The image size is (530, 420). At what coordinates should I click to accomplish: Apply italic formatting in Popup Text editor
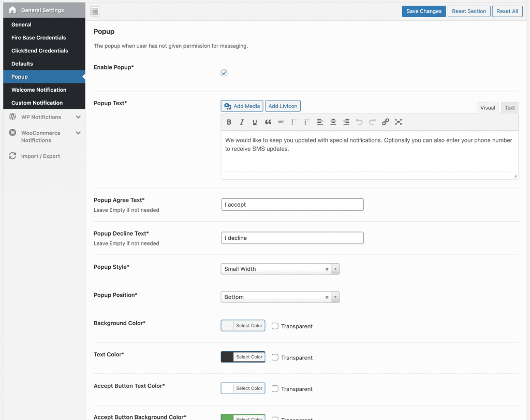click(x=242, y=122)
